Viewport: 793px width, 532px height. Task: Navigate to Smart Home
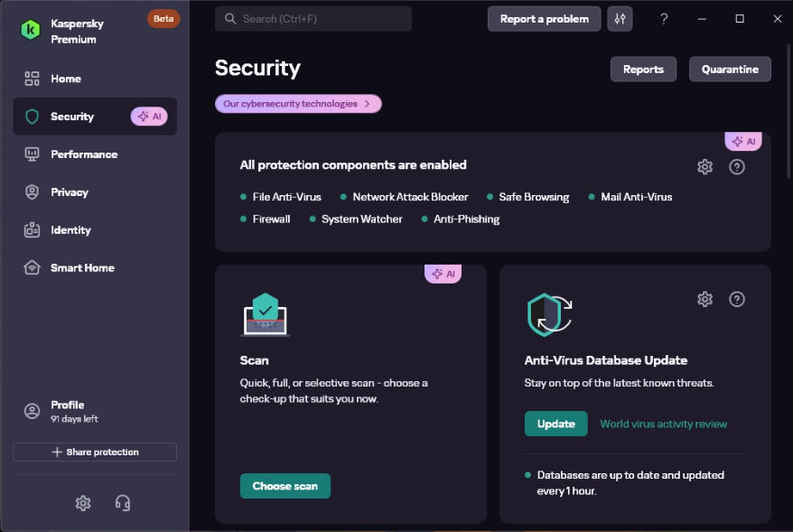click(95, 268)
